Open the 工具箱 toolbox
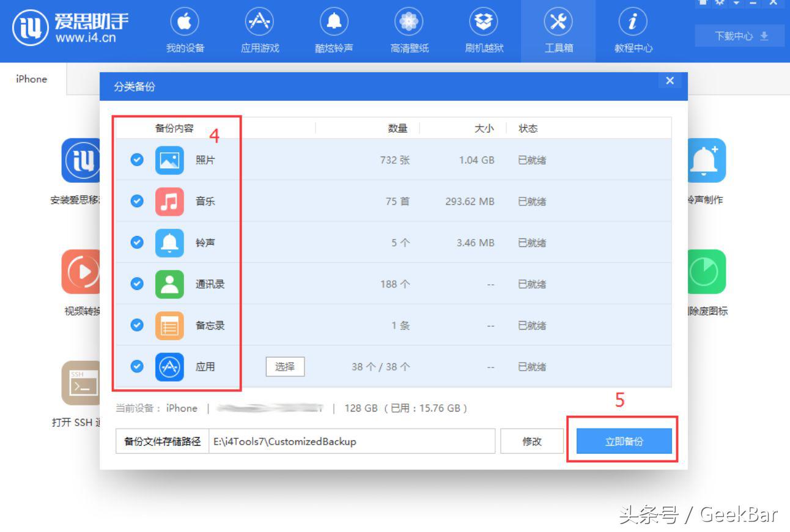 558,28
